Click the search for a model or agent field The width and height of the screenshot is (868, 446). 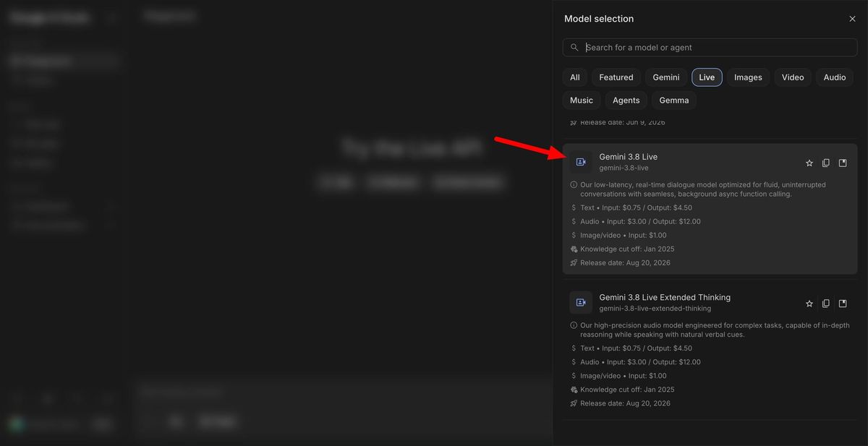pos(710,47)
